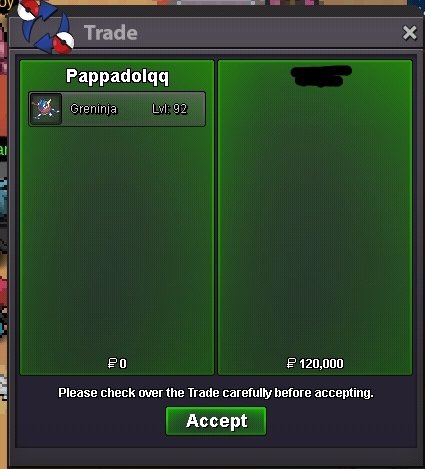Click the upper pokeball in Trade icon
This screenshot has width=425, height=469.
[x=29, y=9]
